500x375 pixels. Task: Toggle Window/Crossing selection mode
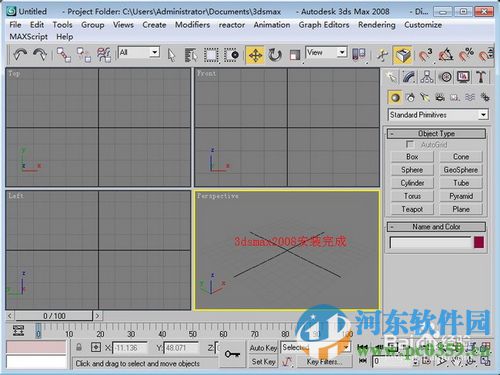pos(231,55)
